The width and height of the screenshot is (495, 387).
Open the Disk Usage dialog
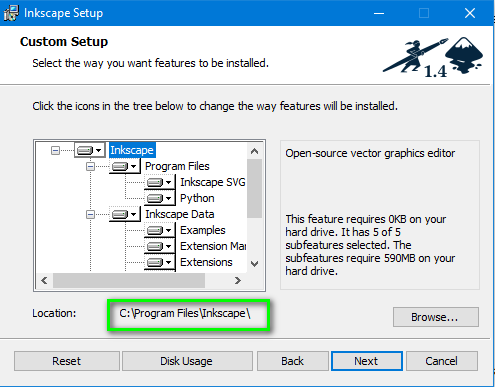[x=187, y=361]
